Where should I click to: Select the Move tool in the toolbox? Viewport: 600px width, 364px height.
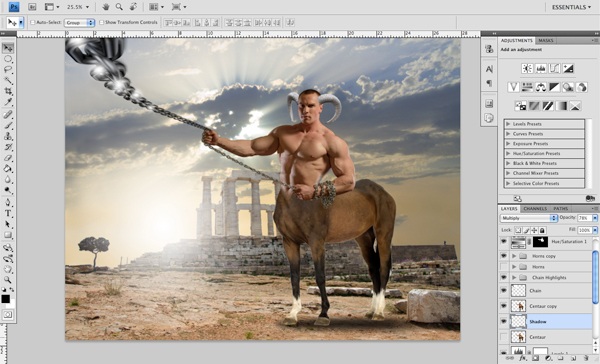click(8, 48)
